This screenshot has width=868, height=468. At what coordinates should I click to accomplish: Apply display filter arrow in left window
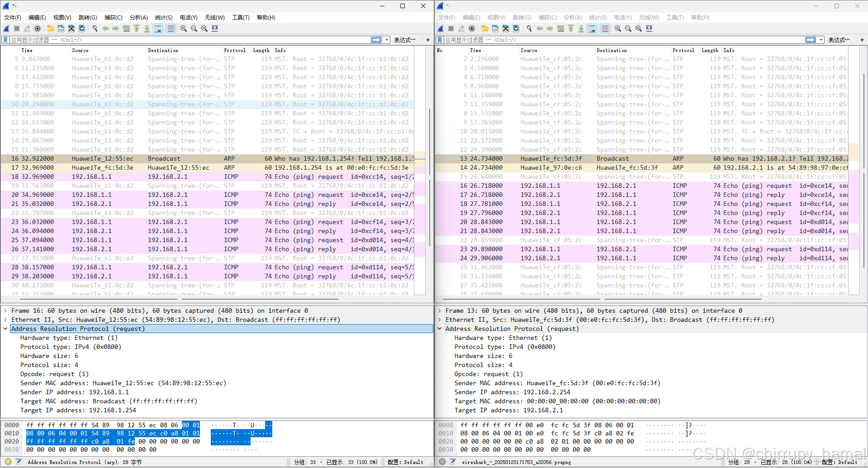click(x=376, y=40)
